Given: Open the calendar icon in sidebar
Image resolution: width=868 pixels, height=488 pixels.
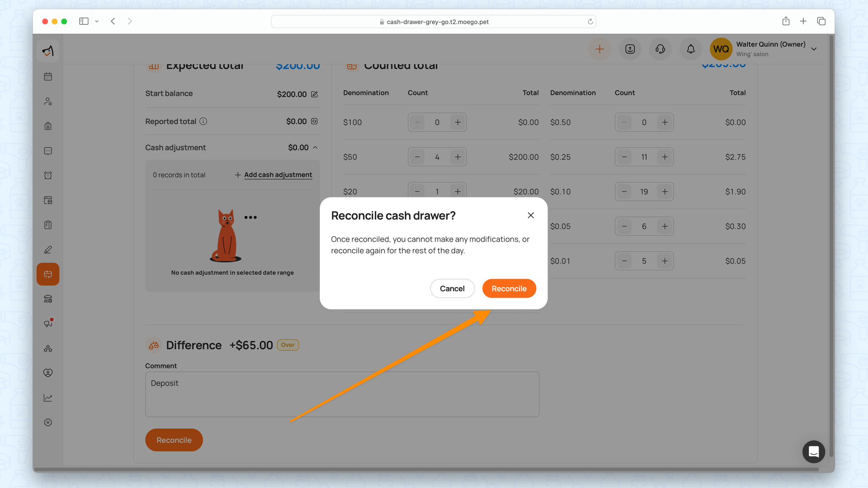Looking at the screenshot, I should (x=48, y=77).
